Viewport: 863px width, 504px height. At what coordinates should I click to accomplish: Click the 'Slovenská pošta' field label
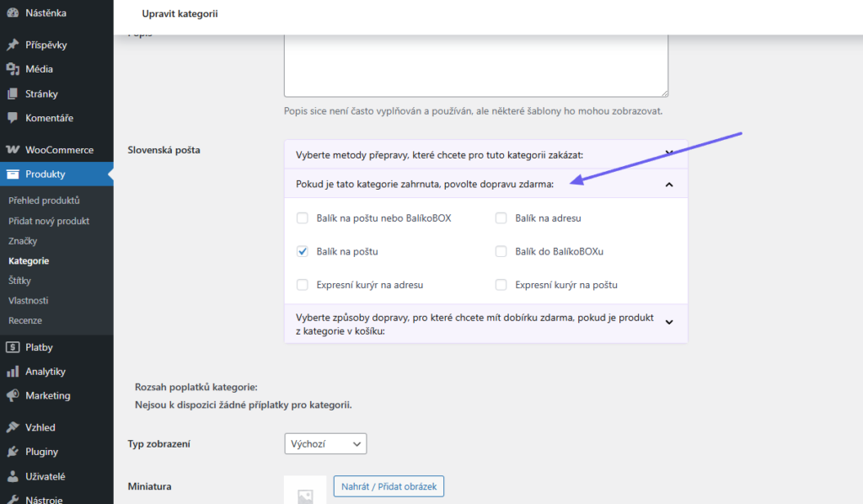(x=164, y=150)
